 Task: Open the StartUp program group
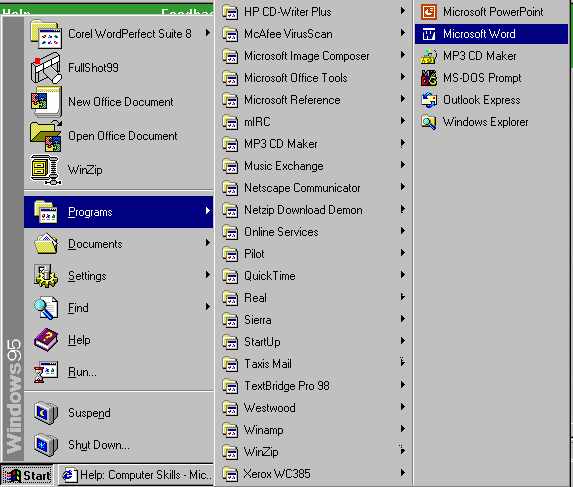(x=315, y=342)
